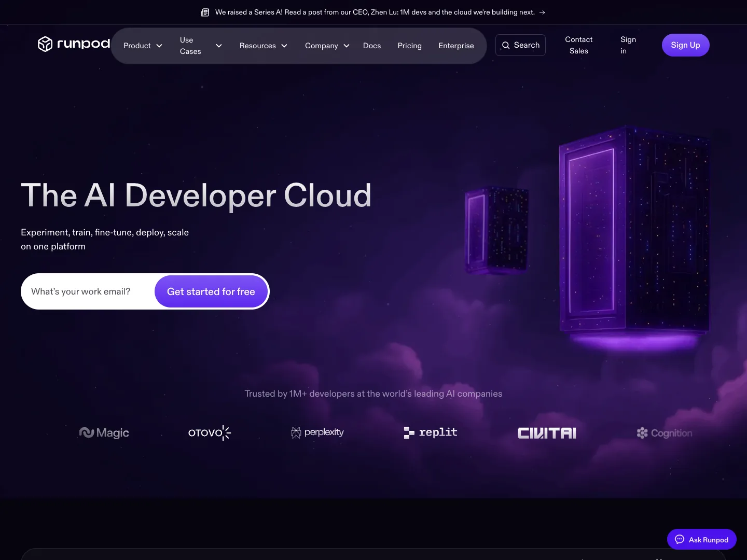Click the Cognition company logo
Viewport: 747px width, 560px height.
pos(665,433)
